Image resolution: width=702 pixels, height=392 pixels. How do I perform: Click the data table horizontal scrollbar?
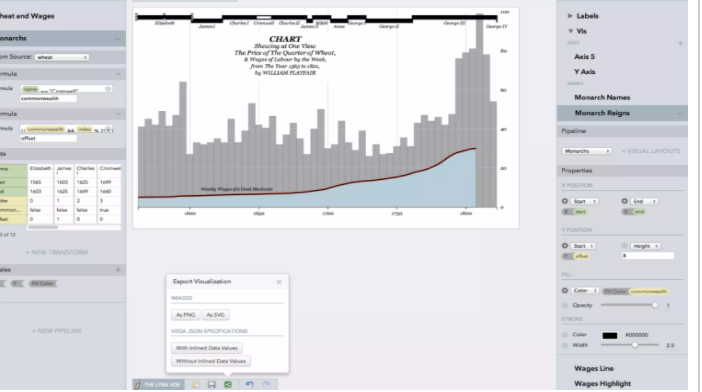pyautogui.click(x=43, y=227)
